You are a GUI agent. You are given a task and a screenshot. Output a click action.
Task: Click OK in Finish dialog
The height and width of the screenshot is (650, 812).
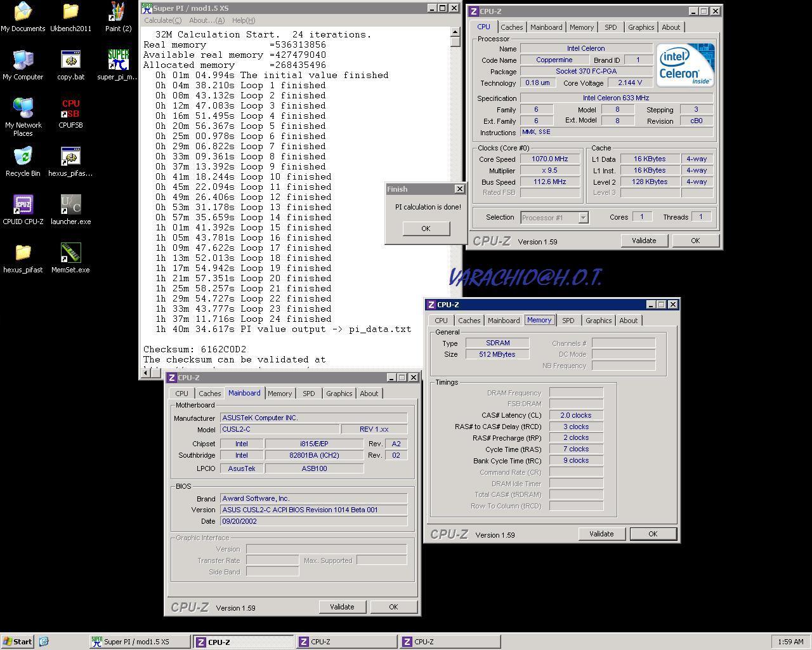(x=426, y=229)
